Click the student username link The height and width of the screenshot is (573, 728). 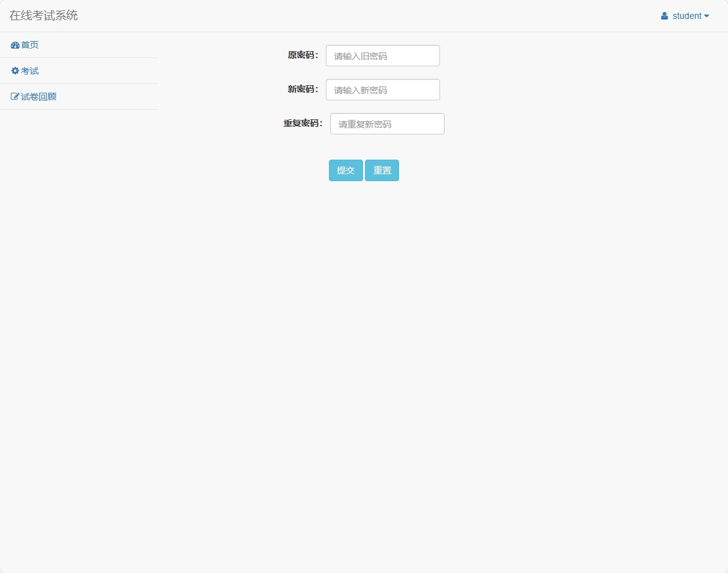687,16
